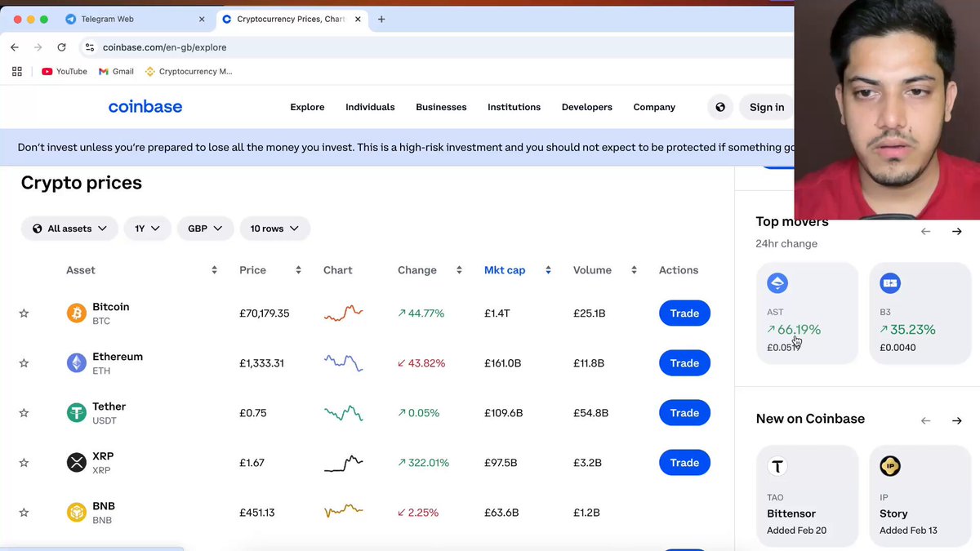Screen dimensions: 980x551
Task: Open the Explore nav menu
Action: pos(307,107)
